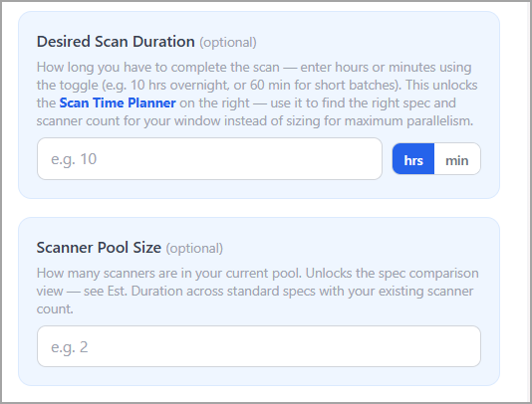Click the "(optional)" label beside Desired Scan Duration

click(228, 43)
